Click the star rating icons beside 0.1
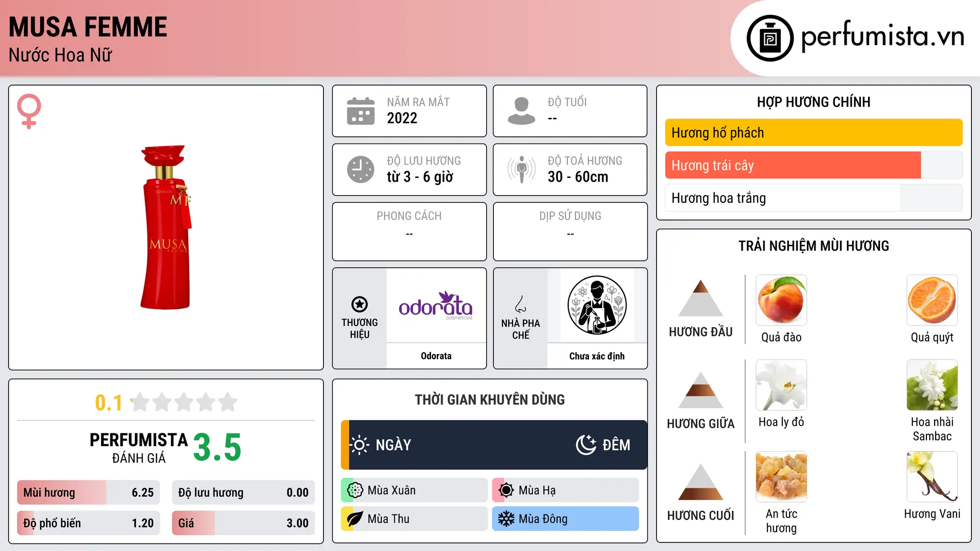Screen dimensions: 980x551 184,402
